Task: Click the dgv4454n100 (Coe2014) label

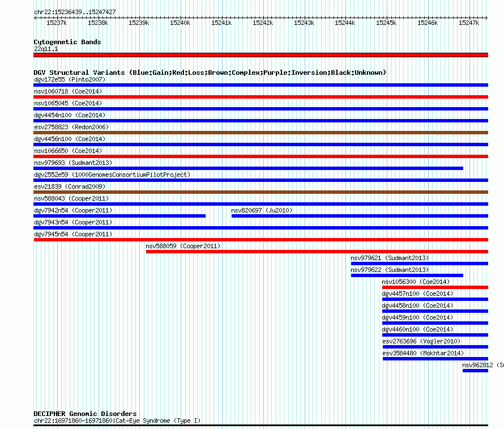Action: coord(70,115)
